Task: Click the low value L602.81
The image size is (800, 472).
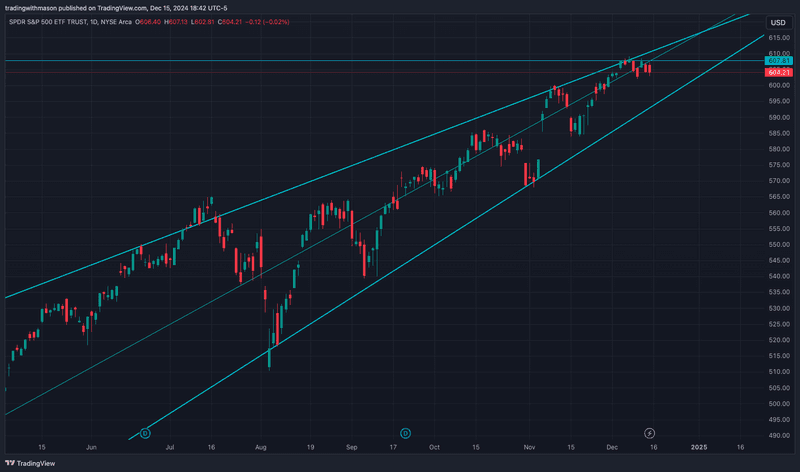Action: 203,22
